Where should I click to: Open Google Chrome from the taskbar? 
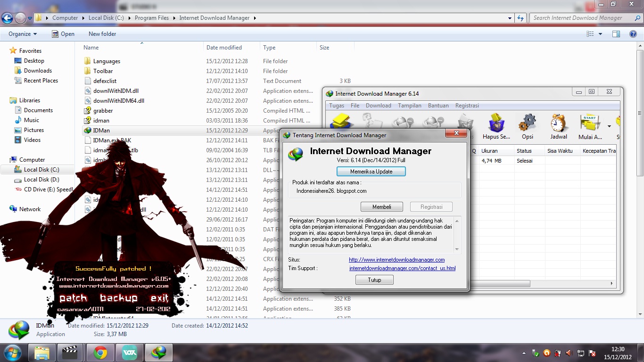click(x=100, y=353)
